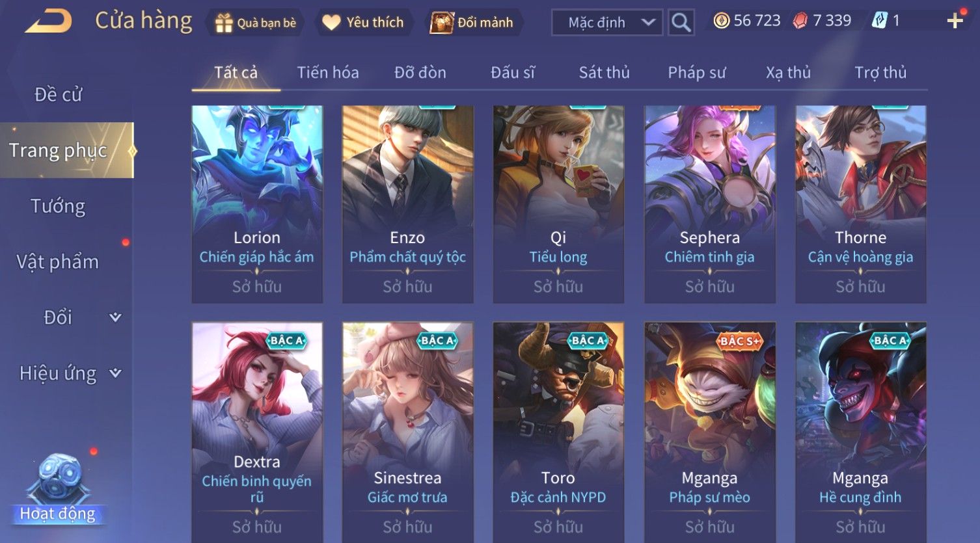Switch to the Tiến hóa tab
Viewport: 980px width, 543px height.
pyautogui.click(x=328, y=72)
